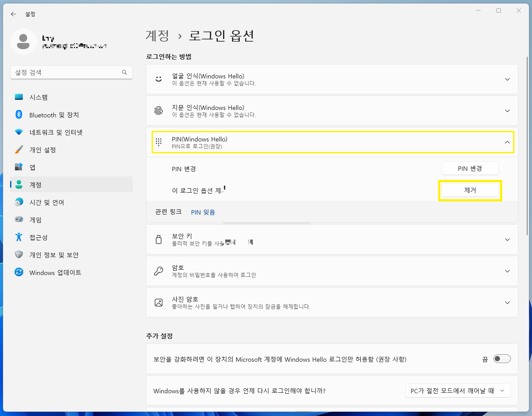Expand the 보안 키 section chevron
The image size is (532, 416).
(x=507, y=240)
